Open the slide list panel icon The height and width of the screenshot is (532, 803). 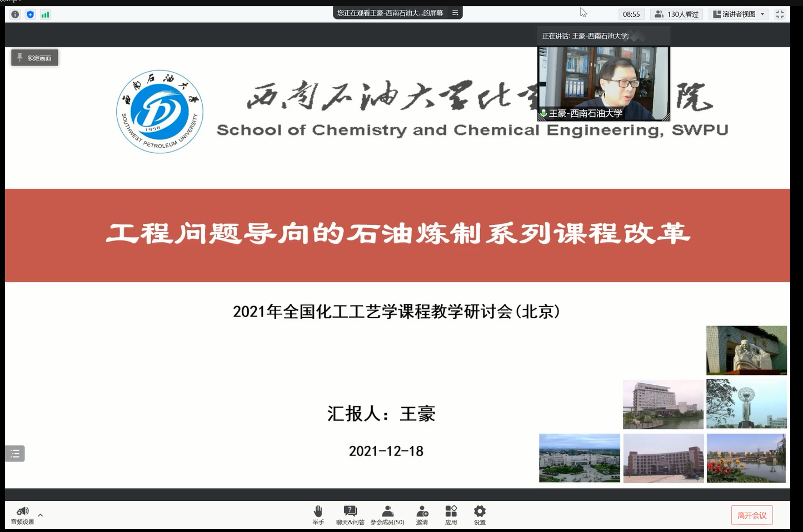point(15,454)
